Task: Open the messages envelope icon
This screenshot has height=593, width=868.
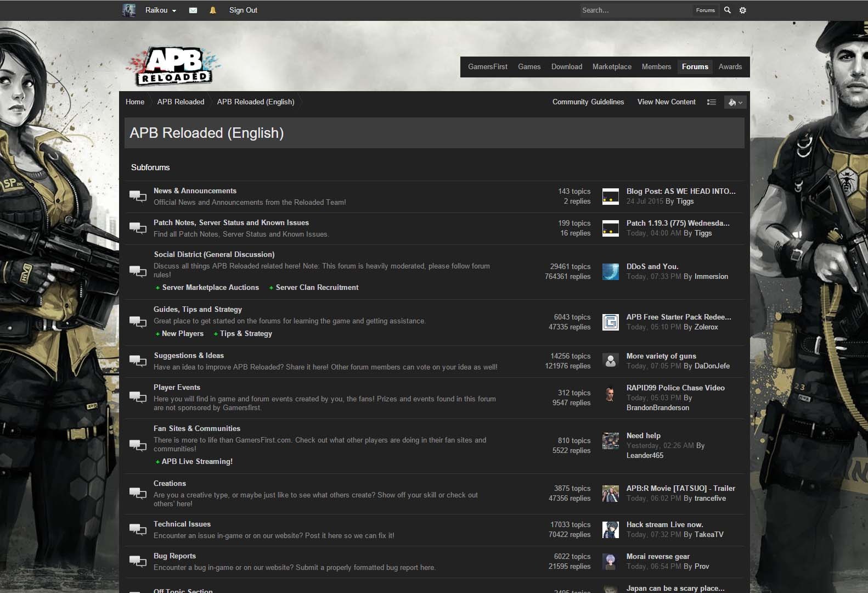Action: [x=193, y=10]
